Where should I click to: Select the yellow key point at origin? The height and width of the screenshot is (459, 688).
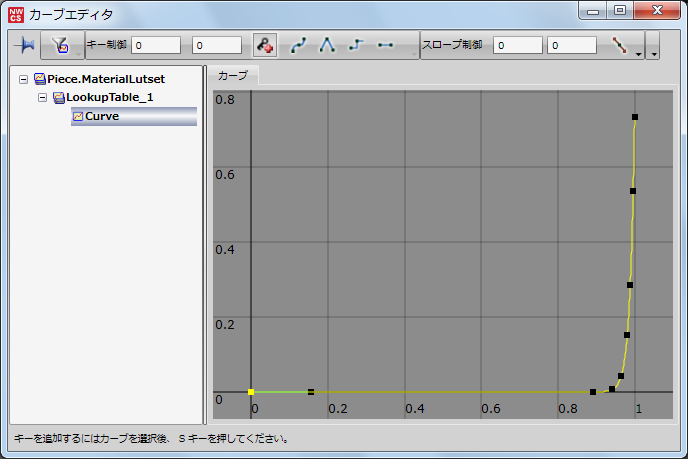[x=251, y=392]
